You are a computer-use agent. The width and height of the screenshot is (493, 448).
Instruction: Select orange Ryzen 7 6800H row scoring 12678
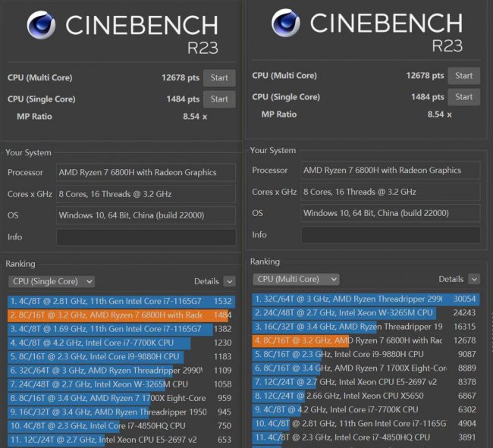pos(366,340)
